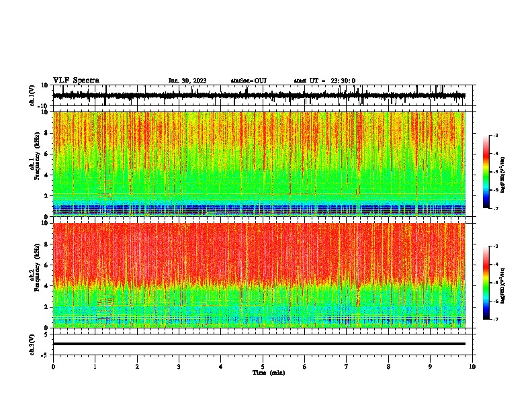Image resolution: width=532 pixels, height=411 pixels.
Task: Click the '4' kHz tick of ch.2 spectrogram
Action: [x=46, y=286]
